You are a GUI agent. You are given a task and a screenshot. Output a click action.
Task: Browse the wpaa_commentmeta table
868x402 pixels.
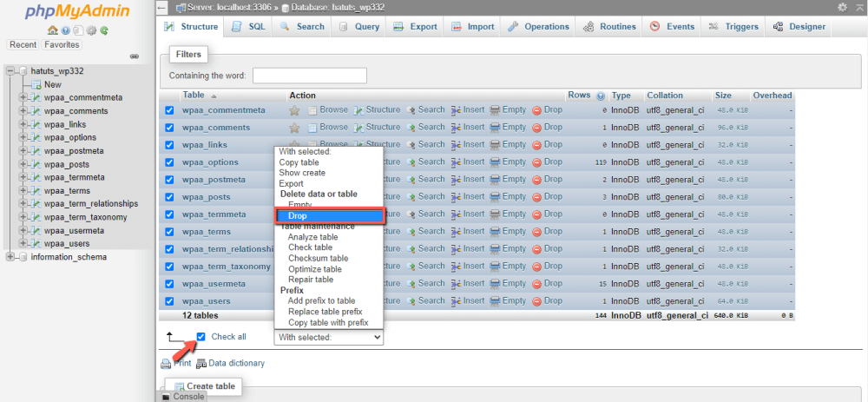point(328,109)
